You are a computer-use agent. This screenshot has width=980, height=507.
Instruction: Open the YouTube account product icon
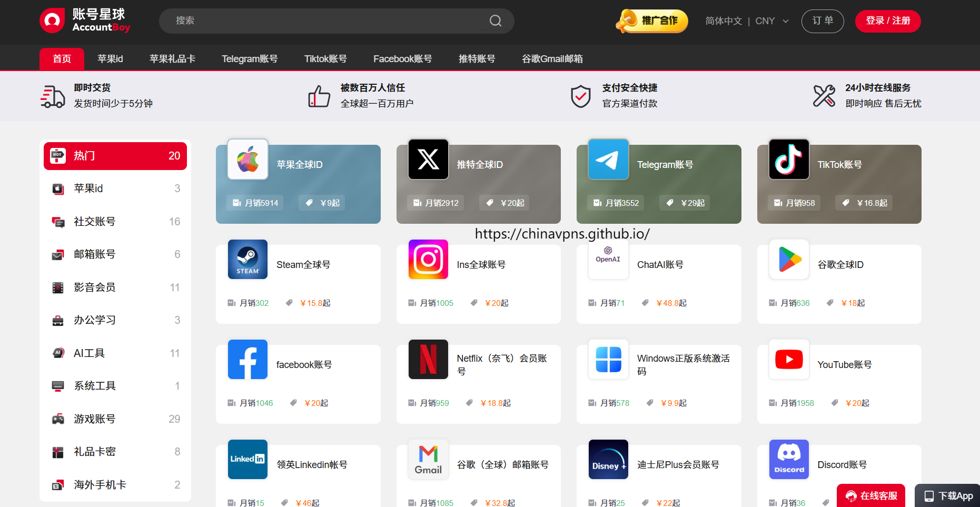789,359
